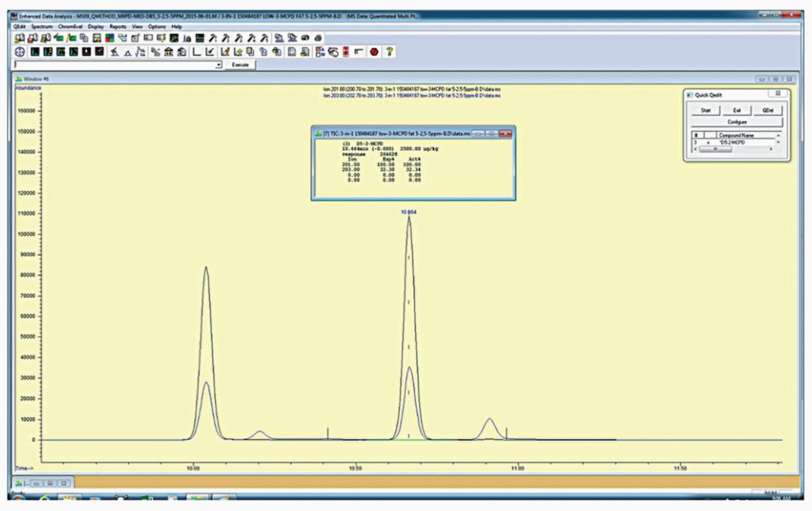Click the black checkmark box toolbar icon
The image size is (812, 511).
pos(99,52)
